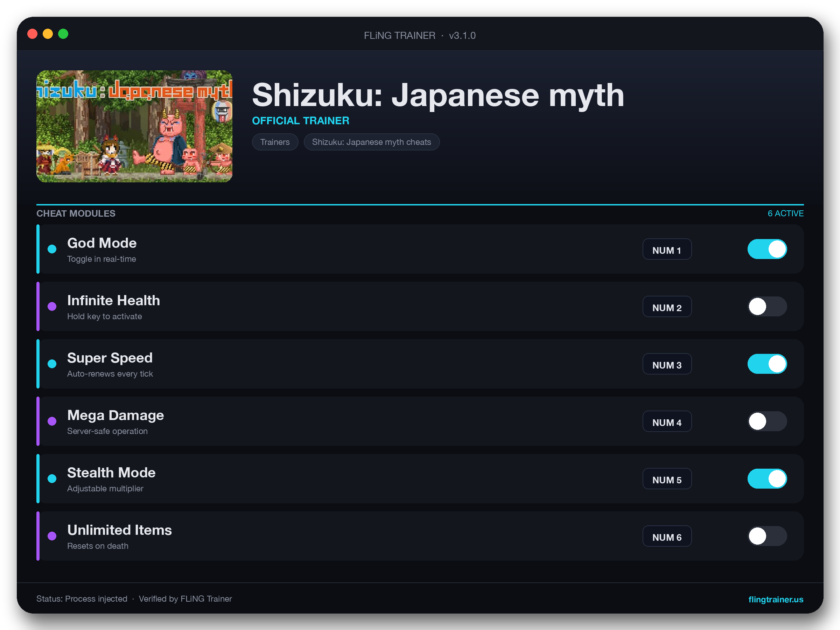This screenshot has height=630, width=840.
Task: Click the Mega Damage module title
Action: click(115, 415)
